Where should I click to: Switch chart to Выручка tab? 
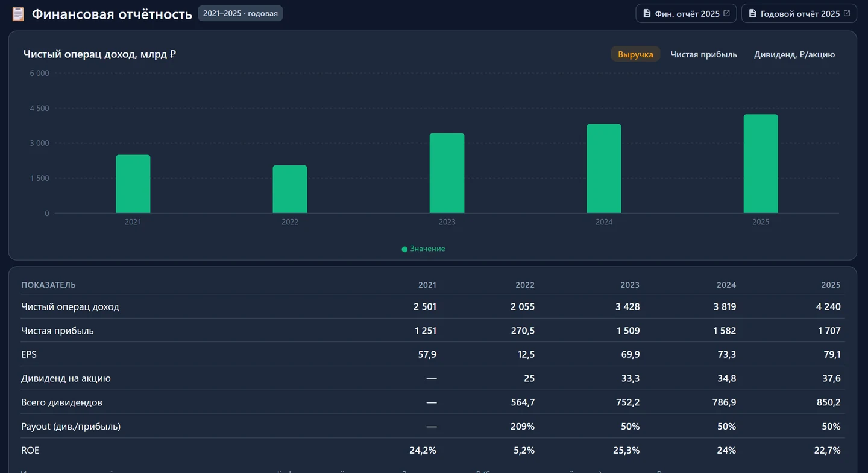tap(635, 54)
